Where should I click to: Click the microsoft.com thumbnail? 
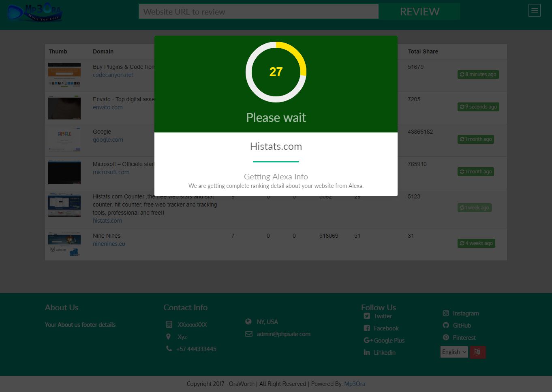coord(64,172)
